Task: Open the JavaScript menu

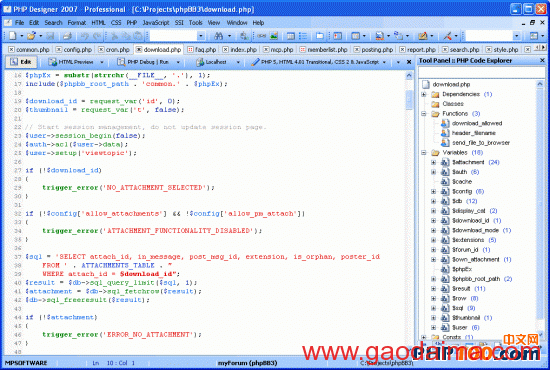Action: tap(156, 23)
